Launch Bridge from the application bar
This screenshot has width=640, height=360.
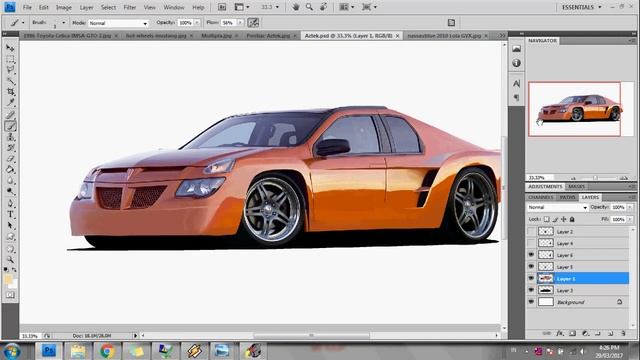222,7
